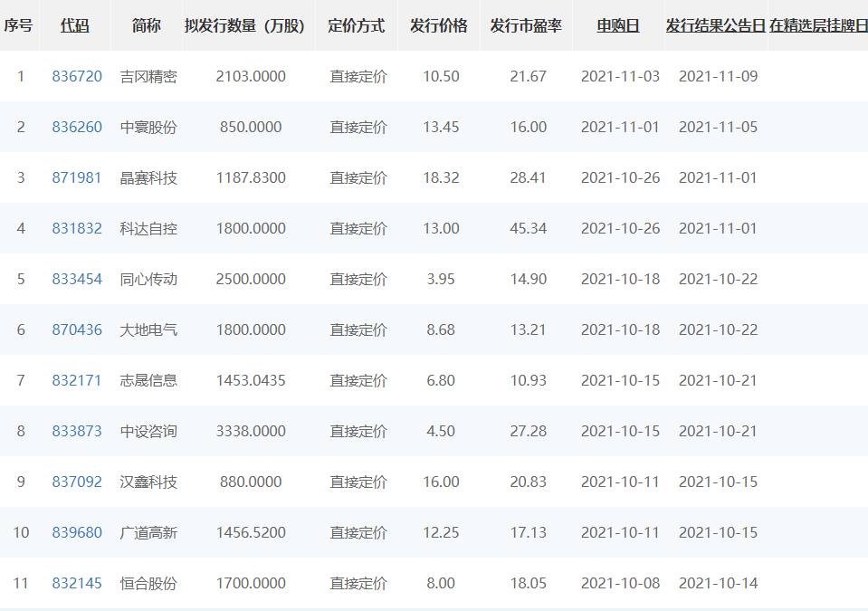Select the name cell 汉鑫科技

[148, 482]
